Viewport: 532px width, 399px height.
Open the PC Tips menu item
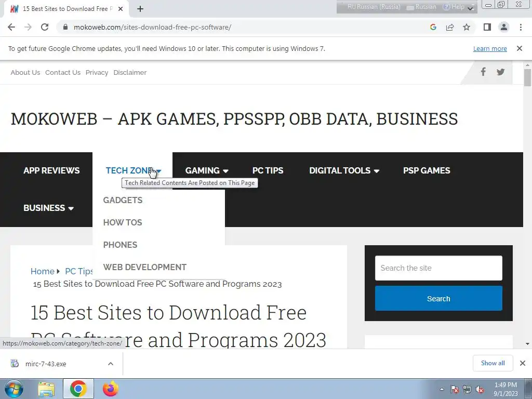click(268, 170)
